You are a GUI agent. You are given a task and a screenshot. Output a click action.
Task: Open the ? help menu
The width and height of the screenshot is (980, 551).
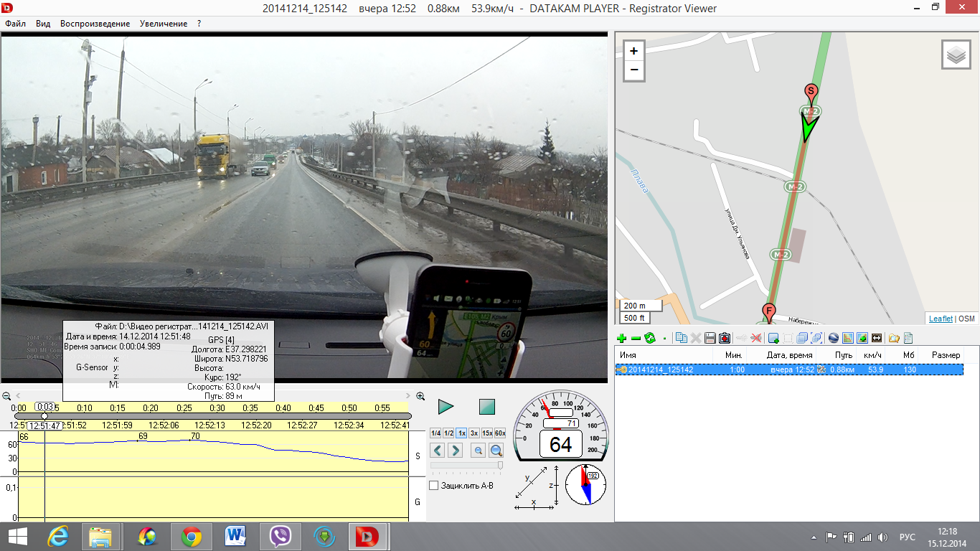pos(199,24)
